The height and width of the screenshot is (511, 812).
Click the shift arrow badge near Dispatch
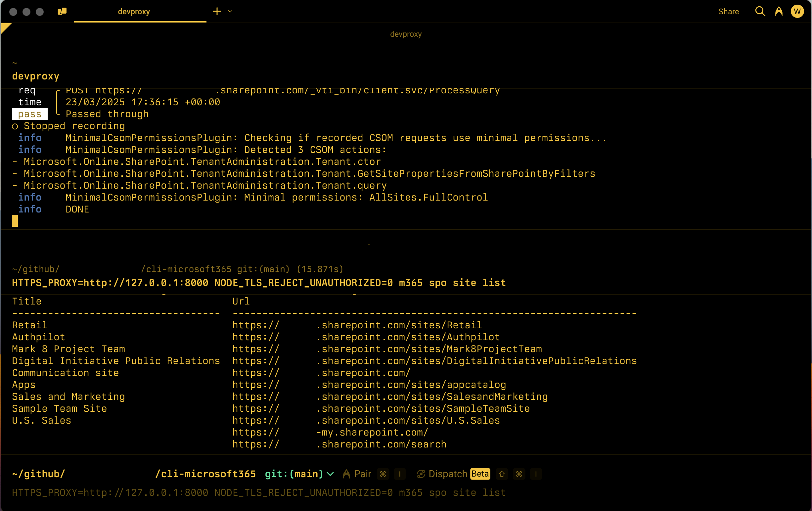(x=501, y=474)
